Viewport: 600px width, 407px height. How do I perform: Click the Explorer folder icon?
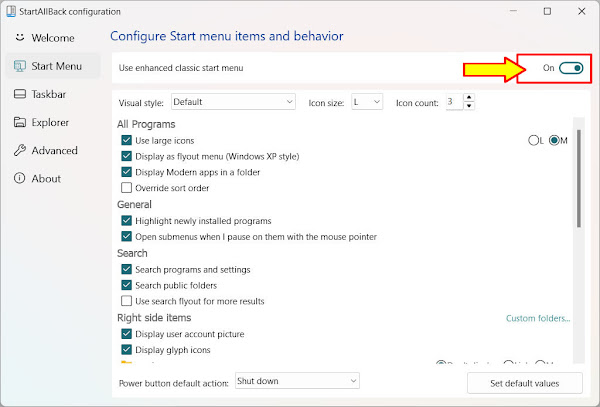point(20,122)
